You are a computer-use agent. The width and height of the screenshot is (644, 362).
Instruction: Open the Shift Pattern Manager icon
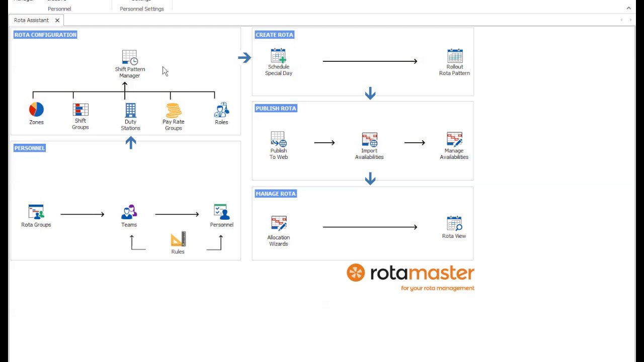point(130,57)
